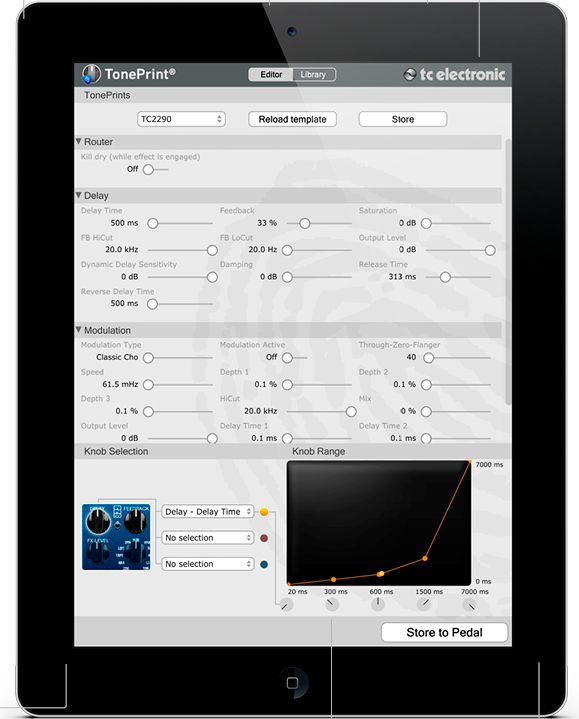Click the TonePrint knob logo icon

coord(91,74)
